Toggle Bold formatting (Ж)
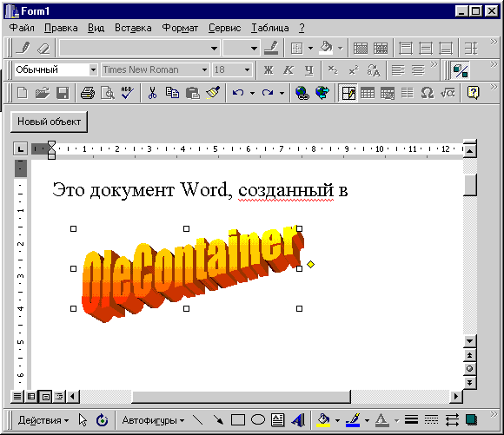The image size is (504, 435). [269, 70]
